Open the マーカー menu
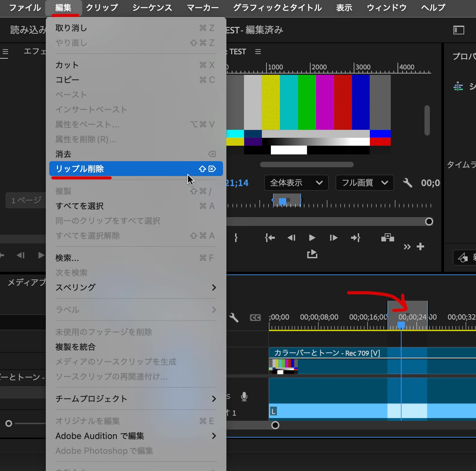This screenshot has width=476, height=471. [x=203, y=7]
